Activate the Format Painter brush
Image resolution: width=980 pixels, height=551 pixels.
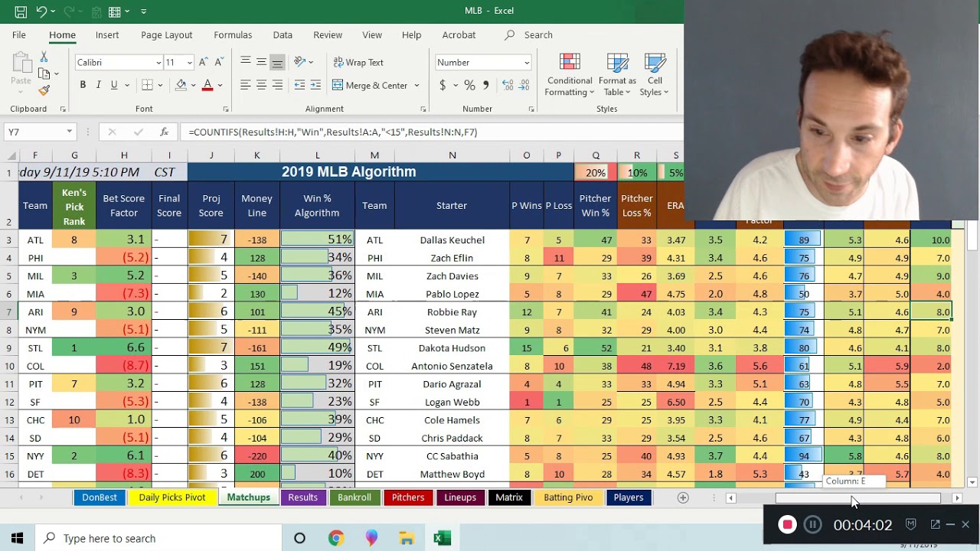[x=44, y=90]
